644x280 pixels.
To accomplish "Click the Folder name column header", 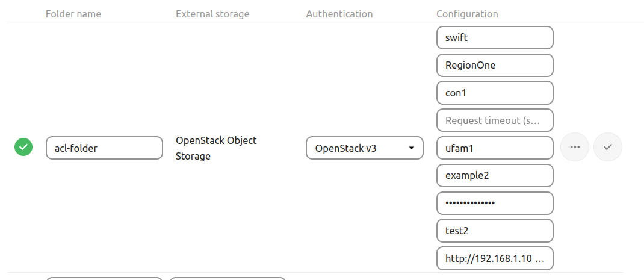I will 73,14.
